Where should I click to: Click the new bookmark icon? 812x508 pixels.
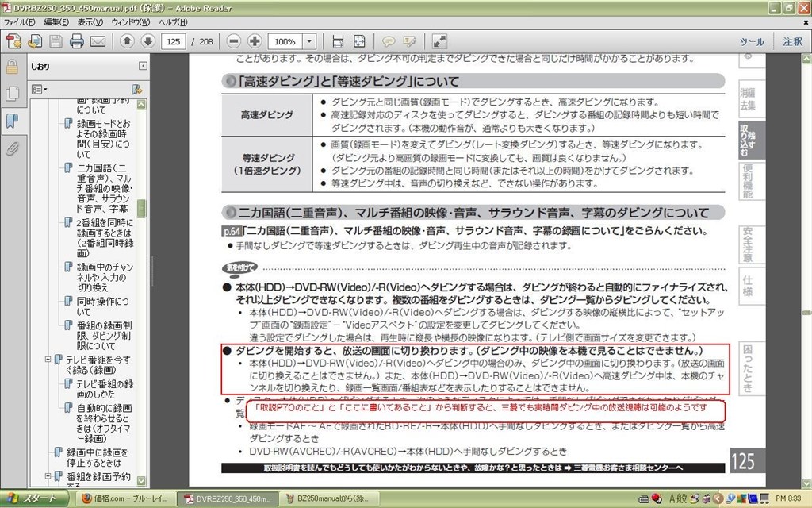(x=136, y=90)
